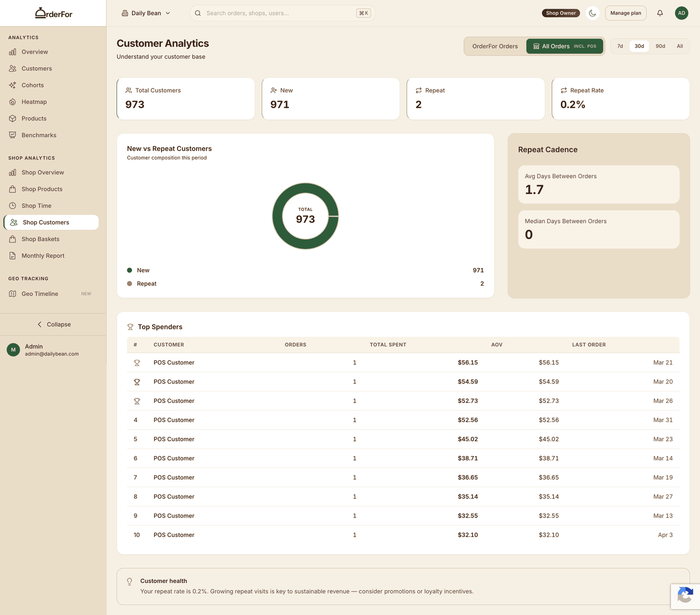700x615 pixels.
Task: Click the ⌘K shortcut badge
Action: coord(363,13)
